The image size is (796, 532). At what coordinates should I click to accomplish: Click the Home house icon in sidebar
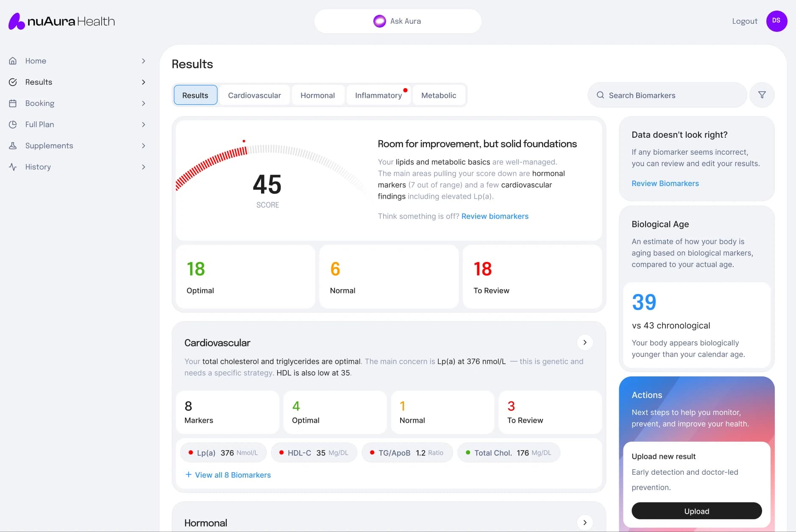click(13, 61)
